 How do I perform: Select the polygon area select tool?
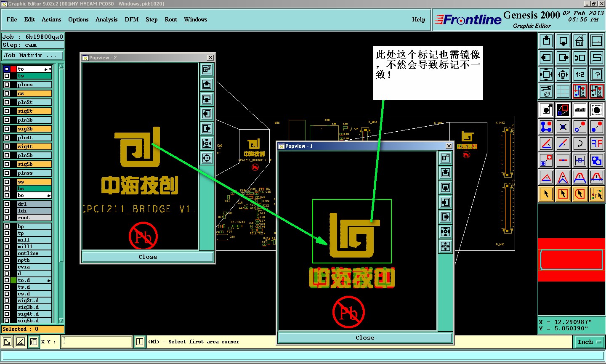[580, 194]
